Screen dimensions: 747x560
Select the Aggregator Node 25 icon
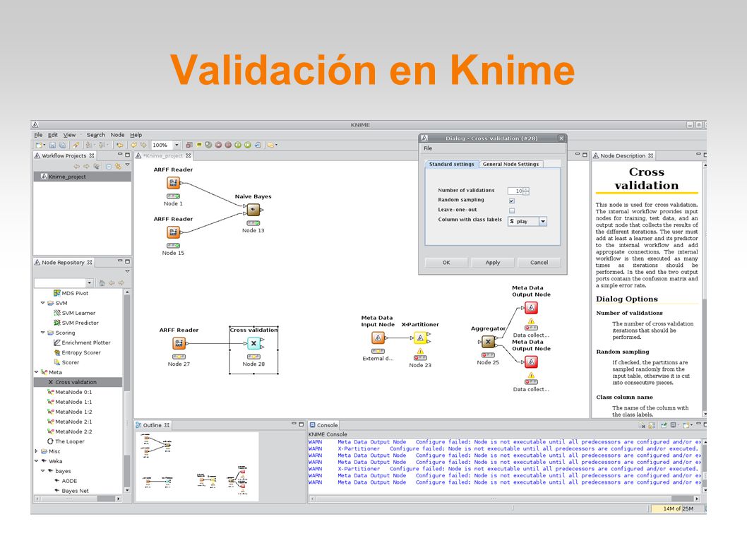[488, 342]
